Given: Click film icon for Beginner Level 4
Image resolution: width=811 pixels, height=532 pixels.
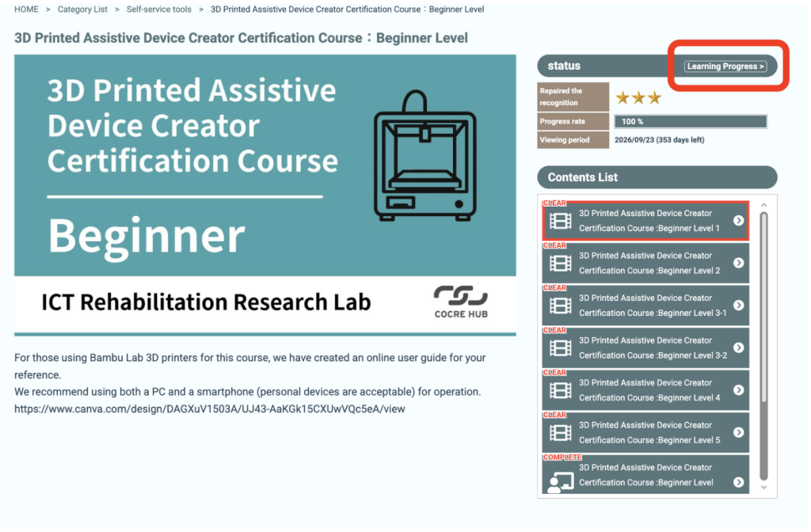Looking at the screenshot, I should click(560, 390).
